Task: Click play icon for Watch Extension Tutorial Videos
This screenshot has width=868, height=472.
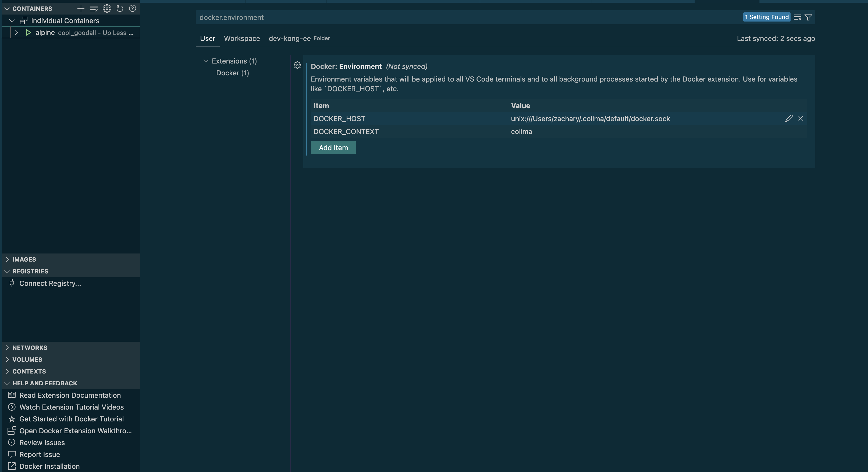Action: pos(12,407)
